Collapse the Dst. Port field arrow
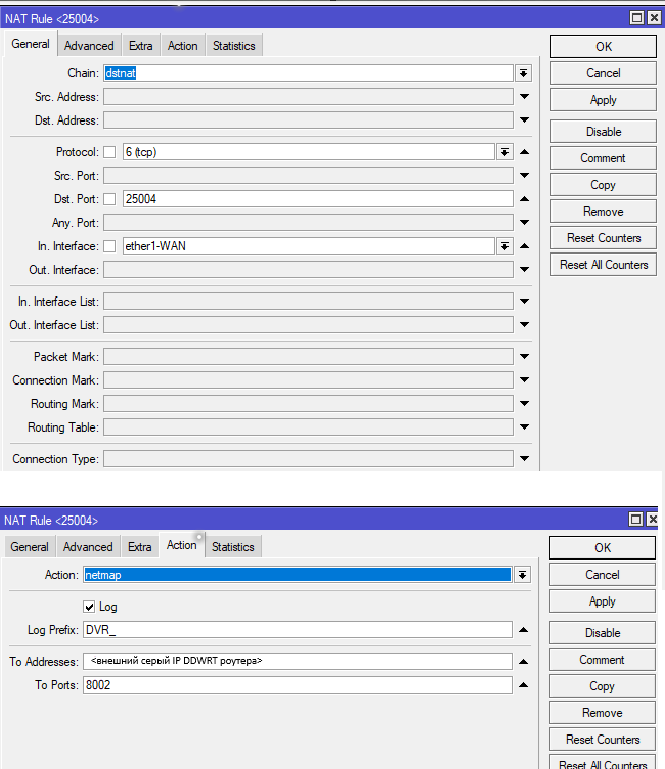 click(524, 199)
